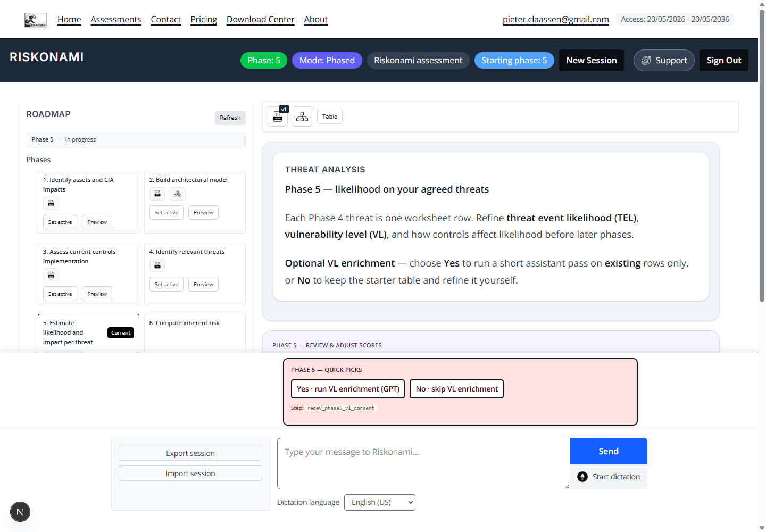Switch to Table view

pyautogui.click(x=330, y=117)
